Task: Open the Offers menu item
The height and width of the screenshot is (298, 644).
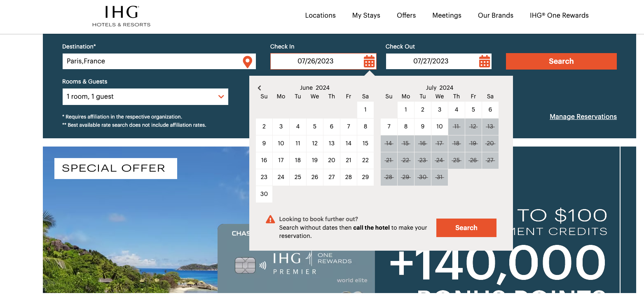Action: [406, 15]
